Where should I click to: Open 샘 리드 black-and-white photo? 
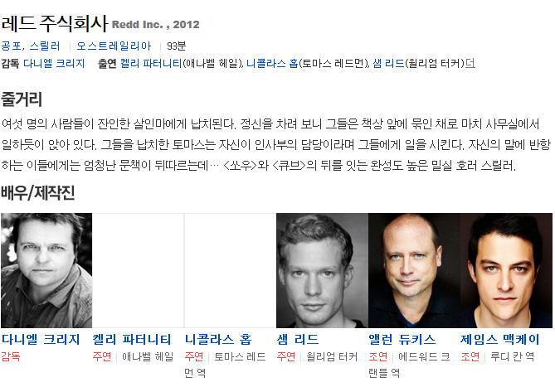322,270
